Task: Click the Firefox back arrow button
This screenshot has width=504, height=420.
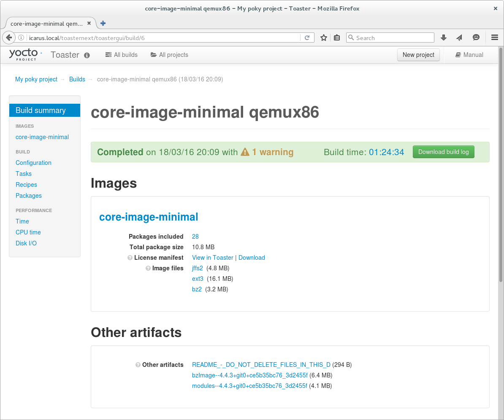Action: tap(9, 38)
